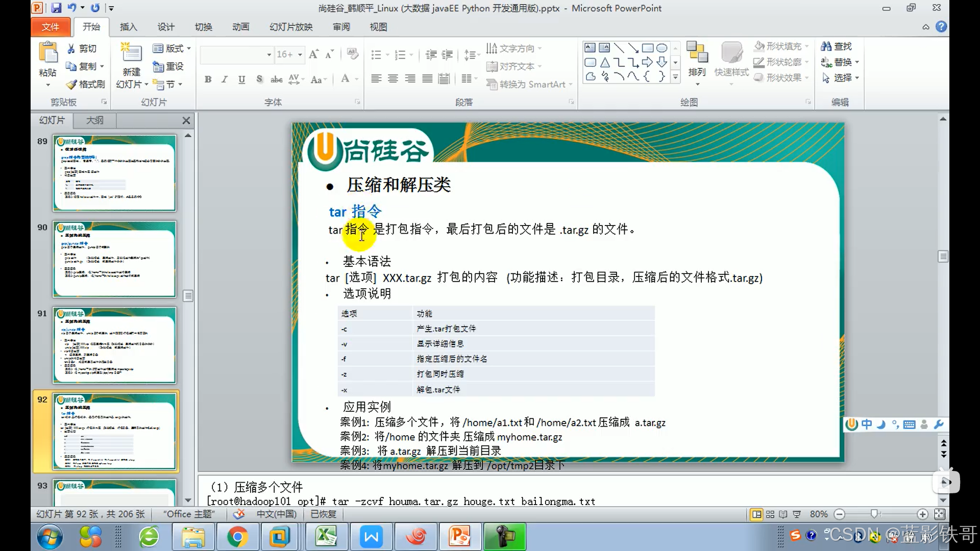This screenshot has height=551, width=980.
Task: Select the rectangle shape in shapes gallery
Action: coord(647,48)
